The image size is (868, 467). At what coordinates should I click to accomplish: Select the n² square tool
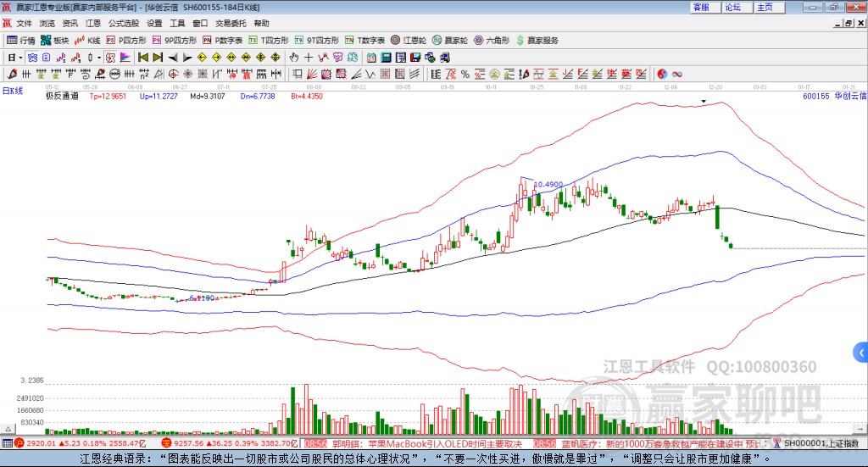click(144, 74)
